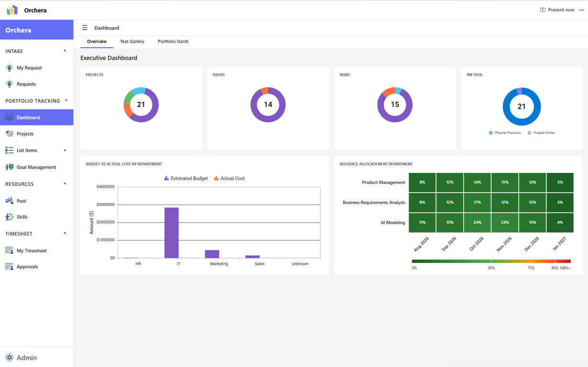Open Goal Management label in sidebar
The height and width of the screenshot is (367, 588).
pos(36,167)
